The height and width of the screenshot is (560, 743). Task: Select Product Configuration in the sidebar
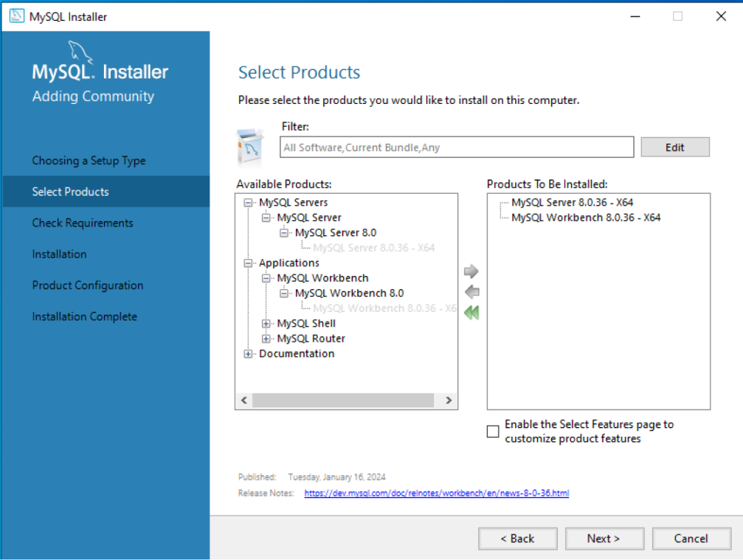coord(87,285)
